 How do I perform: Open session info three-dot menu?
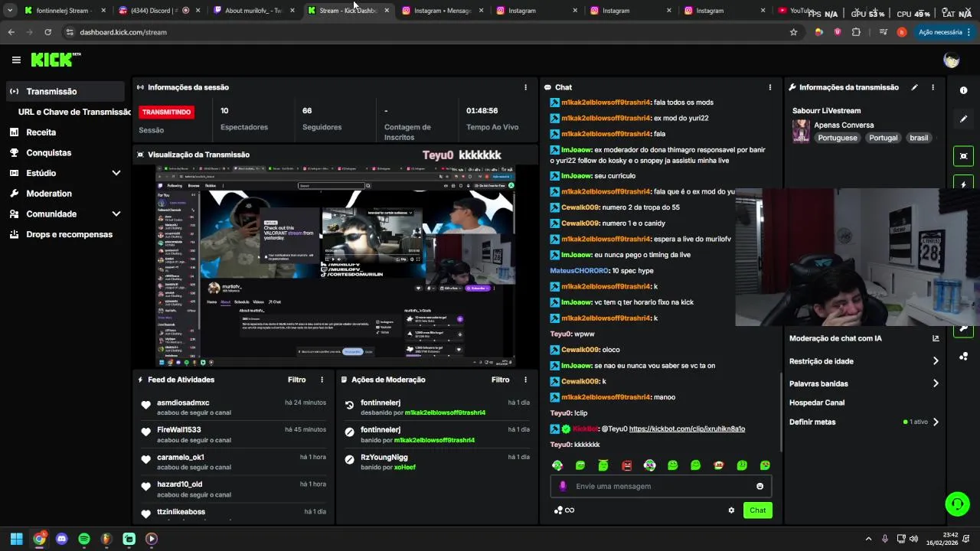click(525, 87)
